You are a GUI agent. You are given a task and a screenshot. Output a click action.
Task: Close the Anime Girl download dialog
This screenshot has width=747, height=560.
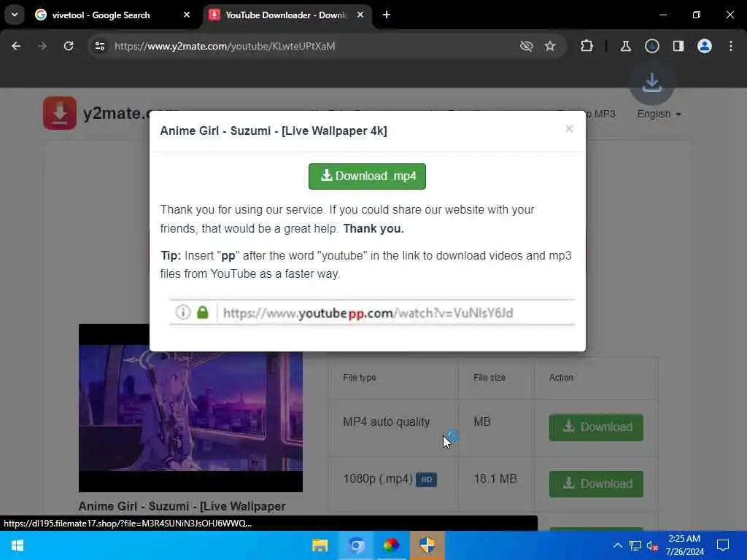click(x=569, y=129)
